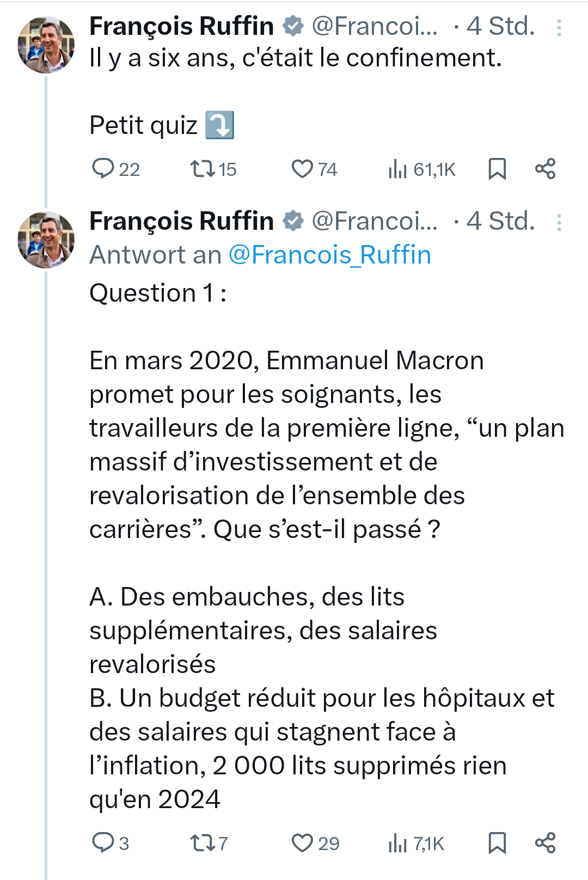Click François Ruffin's name on the second tweet
Viewport: 588px width, 880px height.
click(x=182, y=221)
